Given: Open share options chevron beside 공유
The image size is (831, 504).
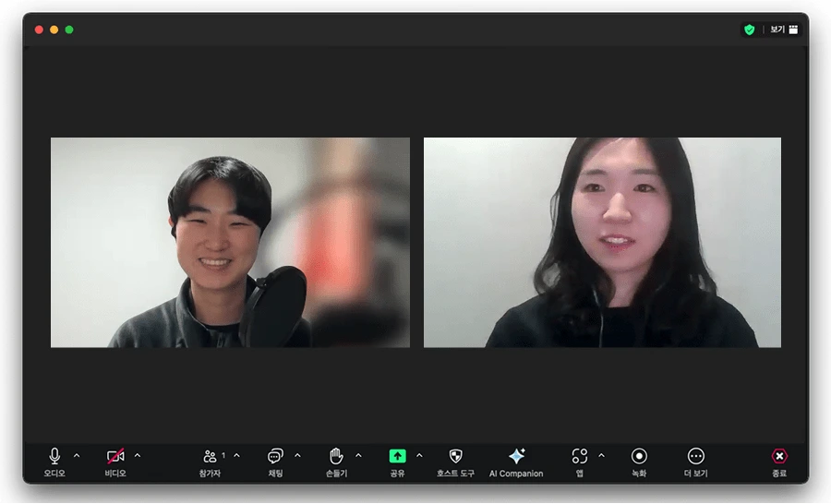Looking at the screenshot, I should [x=419, y=455].
